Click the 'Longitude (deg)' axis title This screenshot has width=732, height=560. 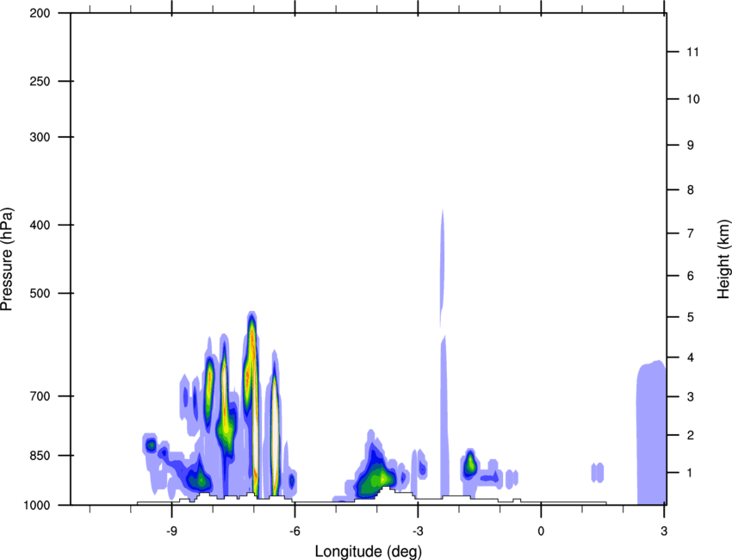pos(369,551)
